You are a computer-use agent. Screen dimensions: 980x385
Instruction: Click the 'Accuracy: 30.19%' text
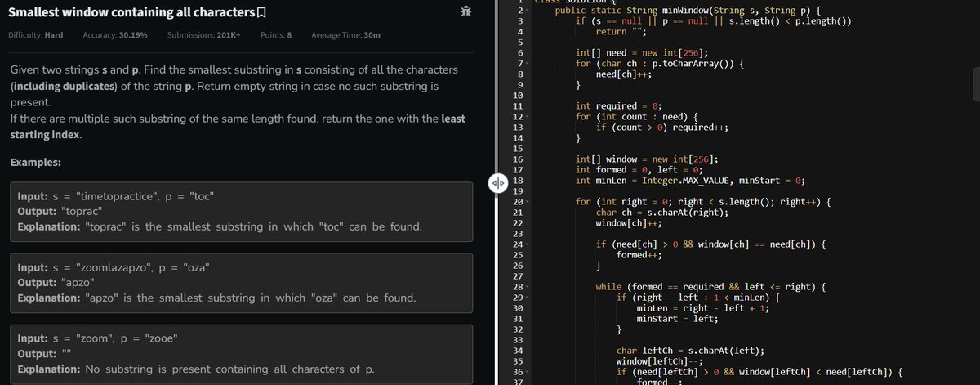(x=115, y=36)
